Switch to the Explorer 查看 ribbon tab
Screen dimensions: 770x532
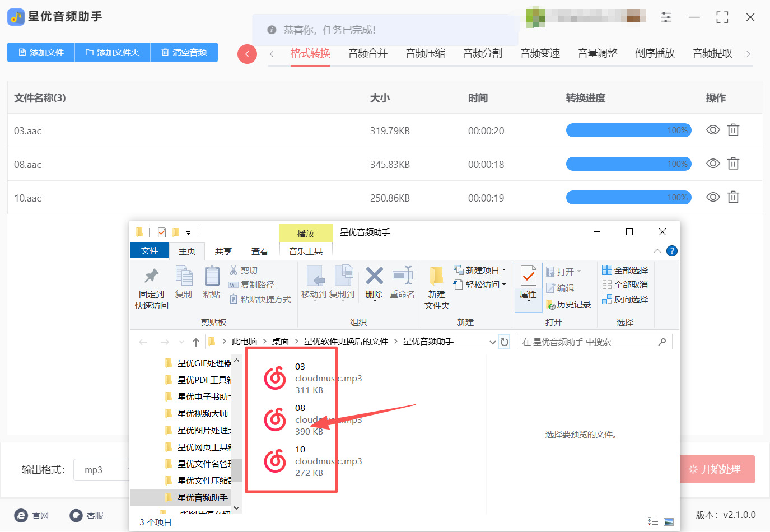260,251
